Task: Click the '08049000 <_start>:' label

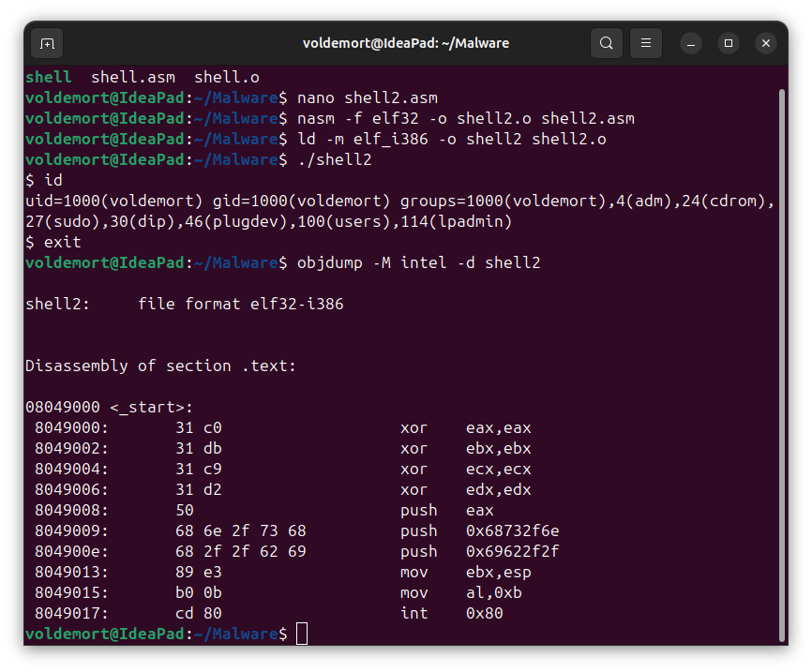Action: (110, 408)
